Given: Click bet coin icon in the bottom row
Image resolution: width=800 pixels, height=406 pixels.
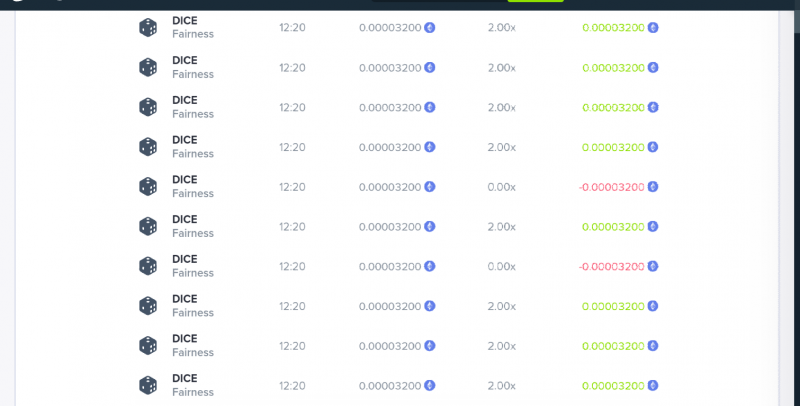Looking at the screenshot, I should pyautogui.click(x=430, y=386).
